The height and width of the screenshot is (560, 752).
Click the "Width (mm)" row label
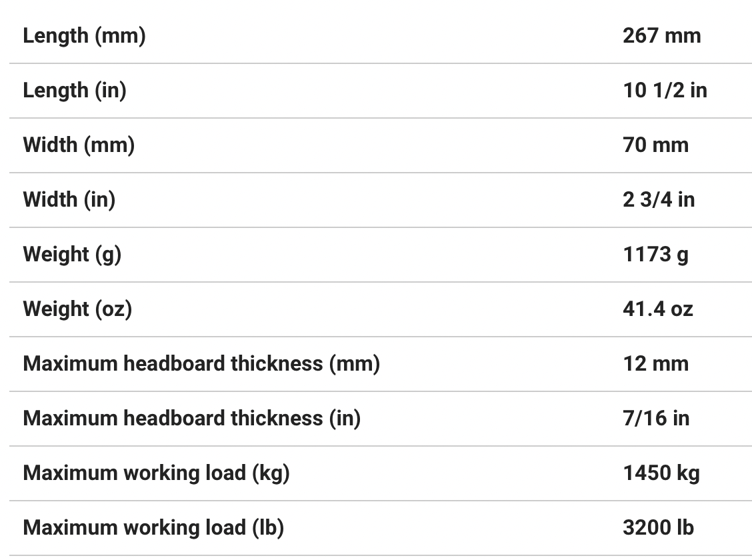pos(79,145)
